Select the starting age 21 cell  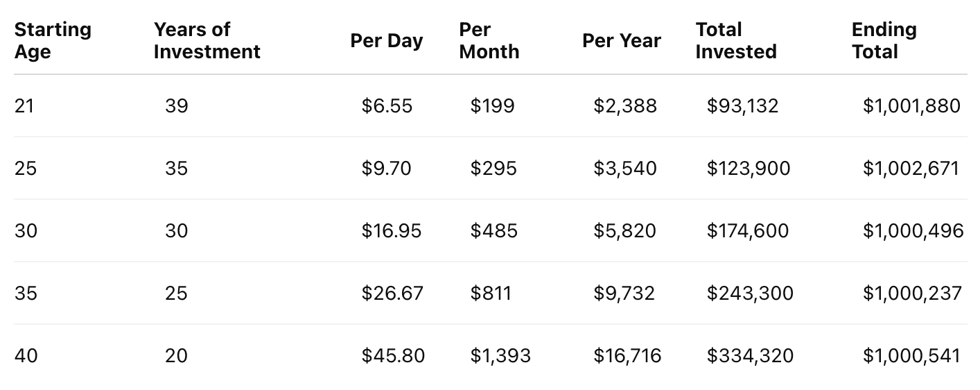point(25,105)
